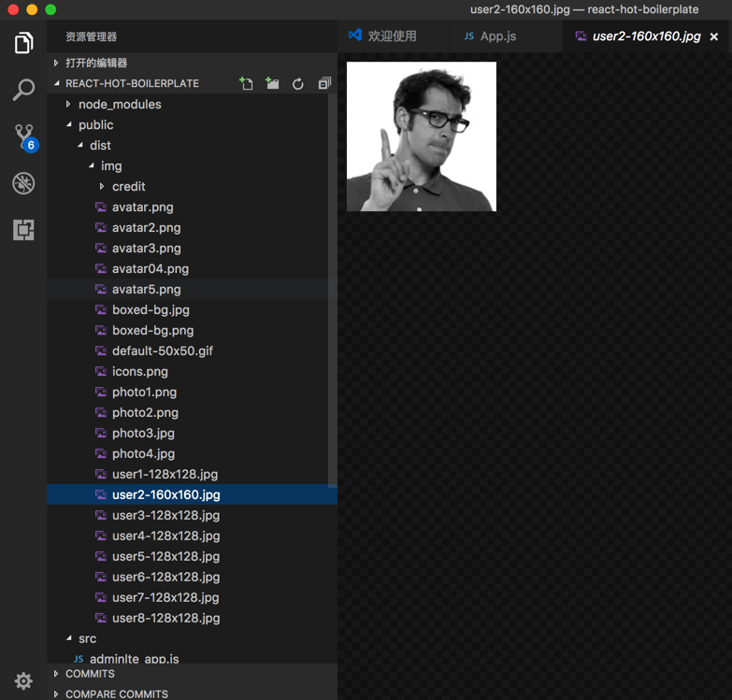Open avatar.png in the file tree
Image resolution: width=732 pixels, height=700 pixels.
(192, 207)
